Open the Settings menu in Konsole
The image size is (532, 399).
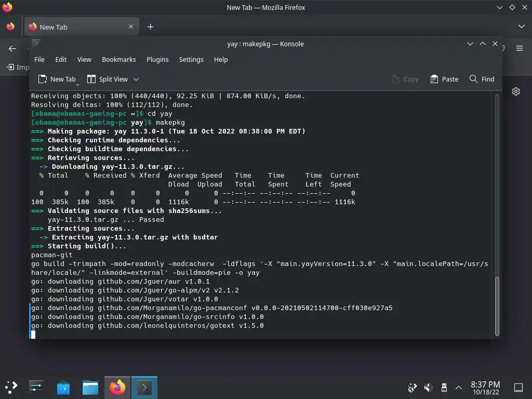pos(191,60)
